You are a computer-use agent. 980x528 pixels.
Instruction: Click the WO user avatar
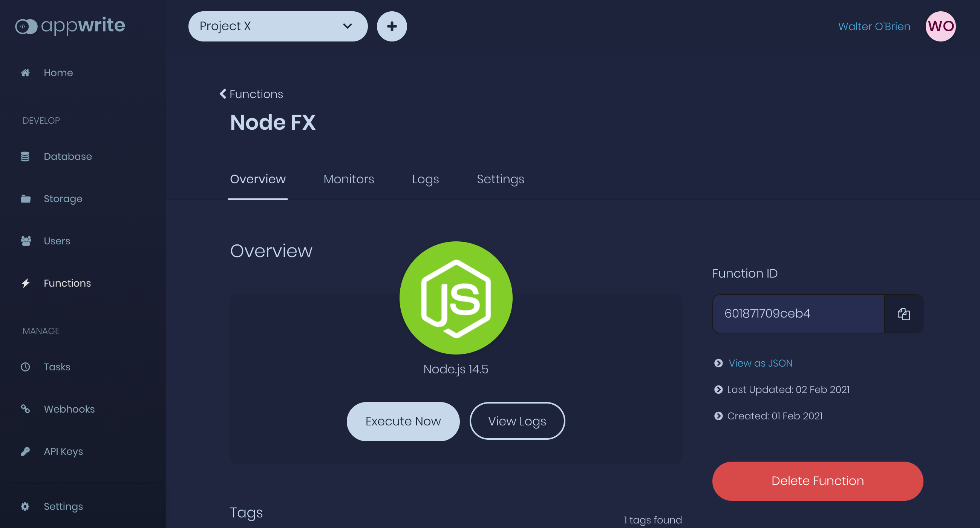[940, 26]
